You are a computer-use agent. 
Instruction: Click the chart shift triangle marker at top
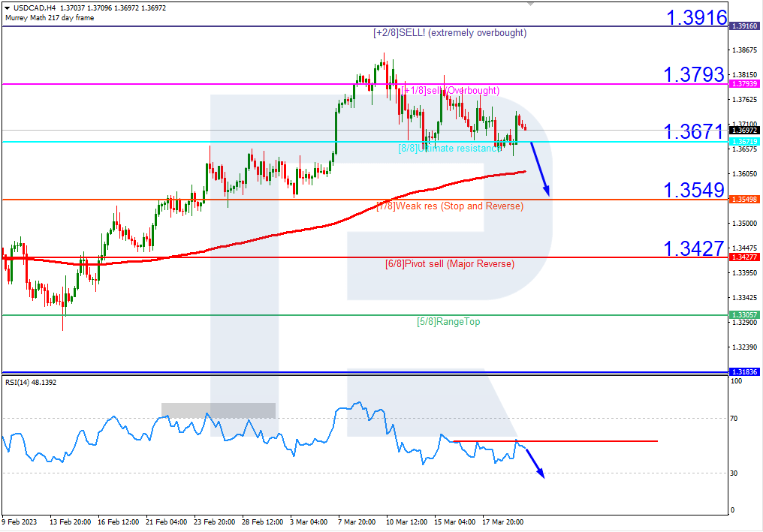pos(530,3)
